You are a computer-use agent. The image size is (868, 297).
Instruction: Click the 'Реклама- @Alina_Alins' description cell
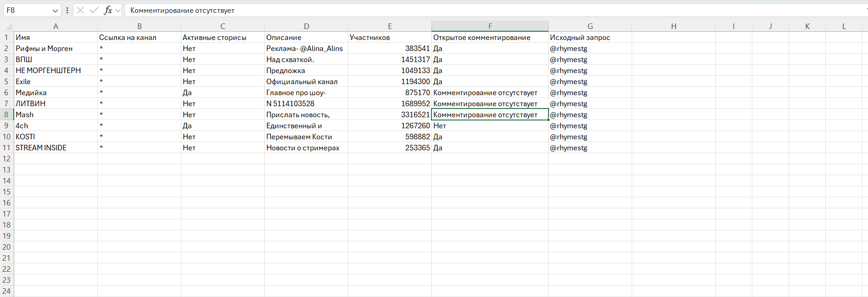(x=306, y=48)
